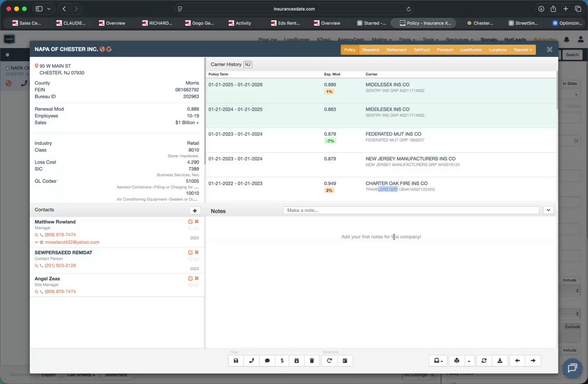Open Safari's sidebar dropdown arrow
Viewport: 588px width, 384px height.
[x=49, y=9]
